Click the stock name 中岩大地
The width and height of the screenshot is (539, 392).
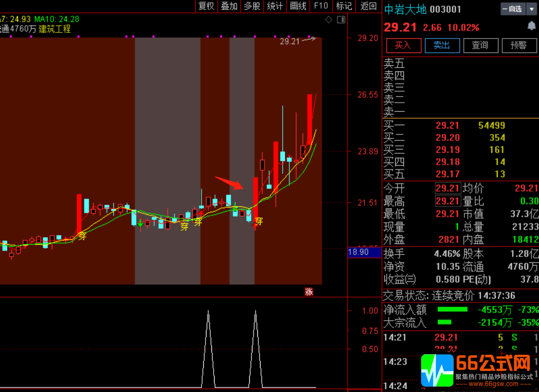pos(405,9)
